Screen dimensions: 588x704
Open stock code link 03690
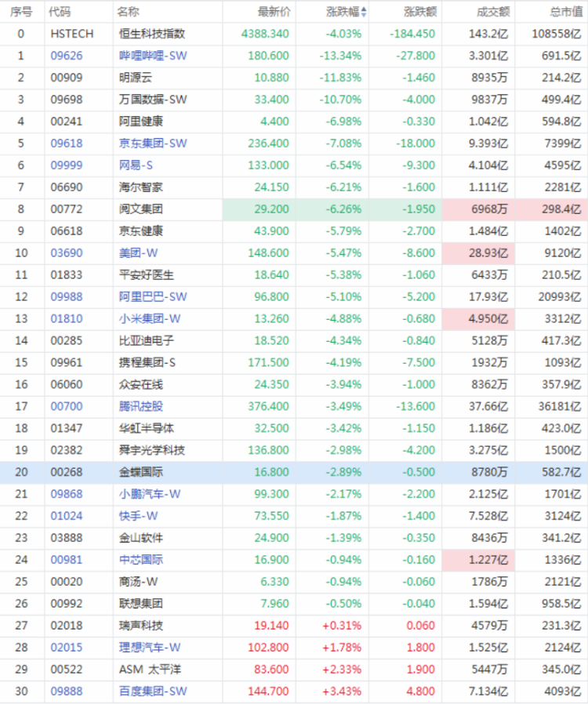point(67,252)
